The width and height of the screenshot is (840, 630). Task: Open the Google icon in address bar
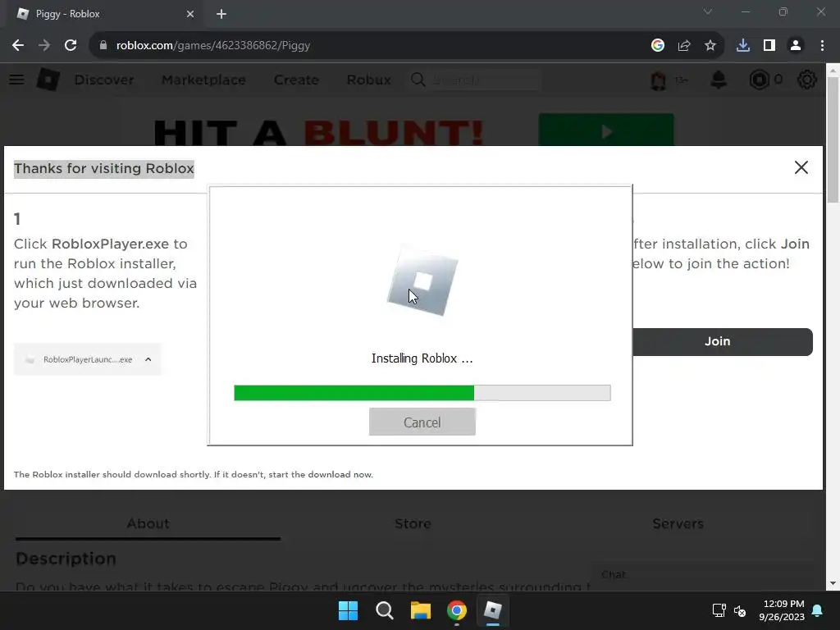pos(658,46)
